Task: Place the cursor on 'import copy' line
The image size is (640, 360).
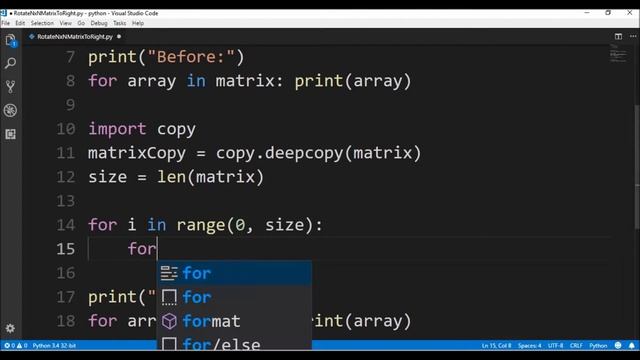Action: point(142,129)
